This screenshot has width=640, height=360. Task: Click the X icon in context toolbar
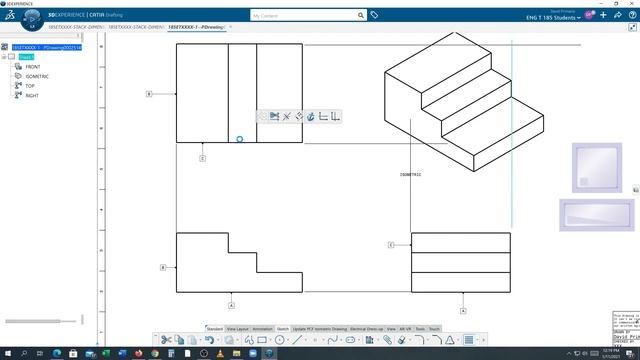tap(287, 117)
